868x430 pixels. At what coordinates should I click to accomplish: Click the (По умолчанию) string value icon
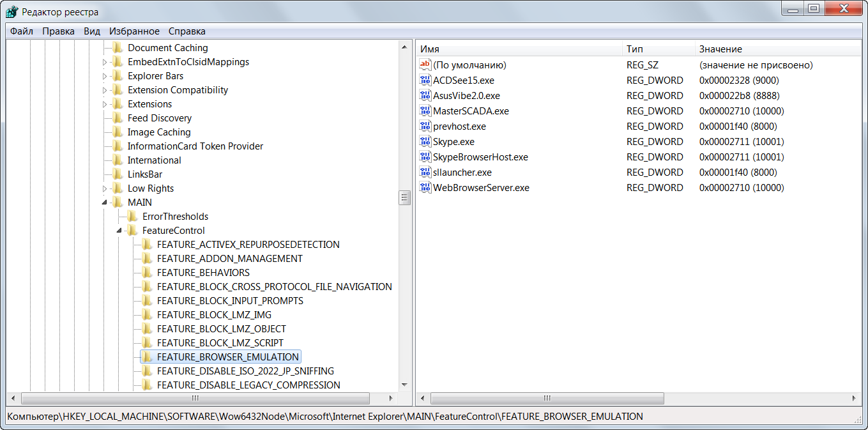pyautogui.click(x=425, y=65)
